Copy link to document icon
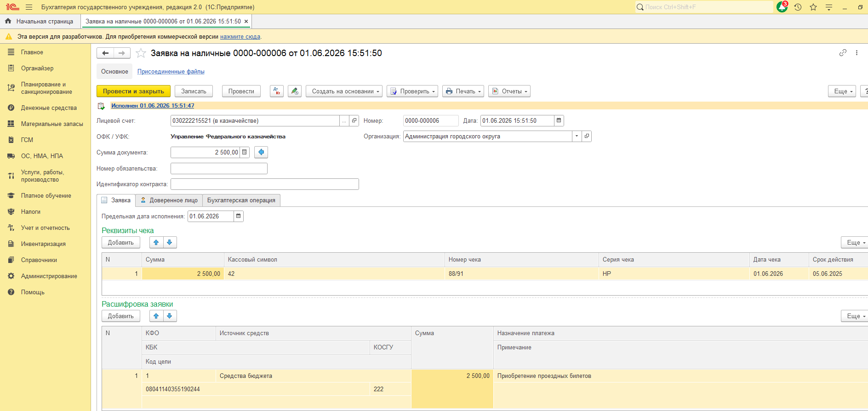Image resolution: width=868 pixels, height=411 pixels. pyautogui.click(x=843, y=53)
